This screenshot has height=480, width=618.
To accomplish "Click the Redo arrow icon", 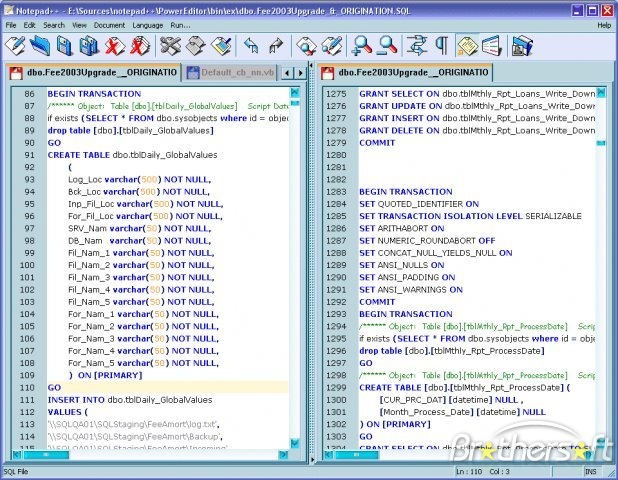I will pyautogui.click(x=276, y=46).
